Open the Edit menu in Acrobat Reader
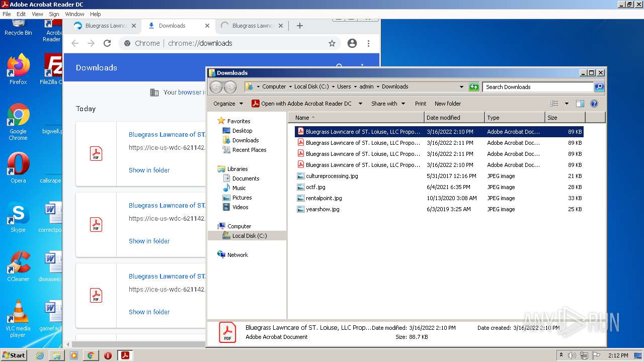The height and width of the screenshot is (362, 644). 21,14
